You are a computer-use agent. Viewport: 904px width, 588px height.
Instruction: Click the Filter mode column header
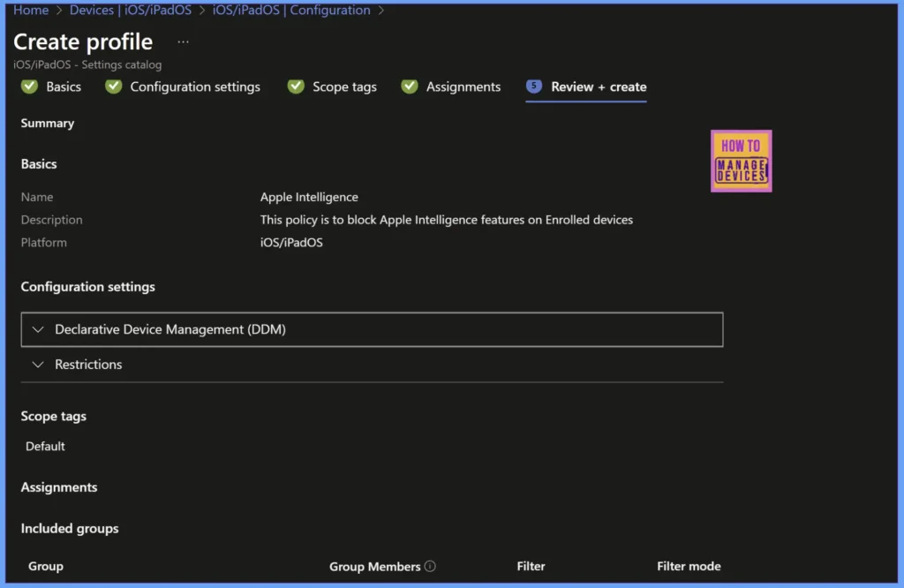coord(689,566)
